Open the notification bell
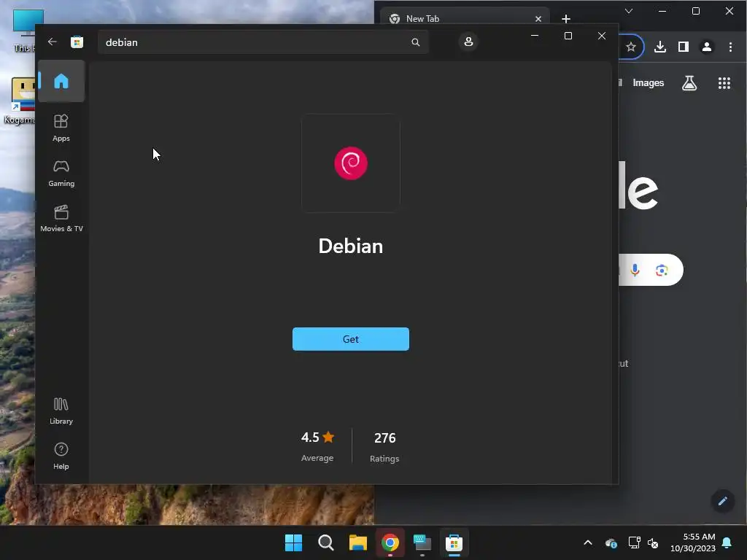The image size is (747, 560). point(727,542)
